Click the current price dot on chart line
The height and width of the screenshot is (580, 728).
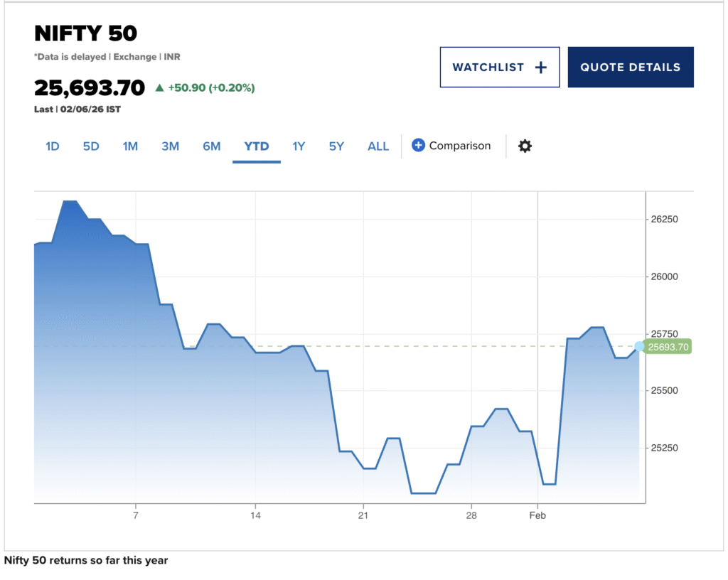pyautogui.click(x=639, y=346)
